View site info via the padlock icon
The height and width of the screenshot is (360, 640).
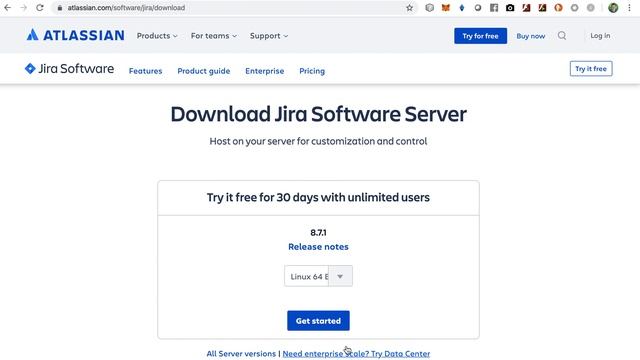(x=60, y=8)
